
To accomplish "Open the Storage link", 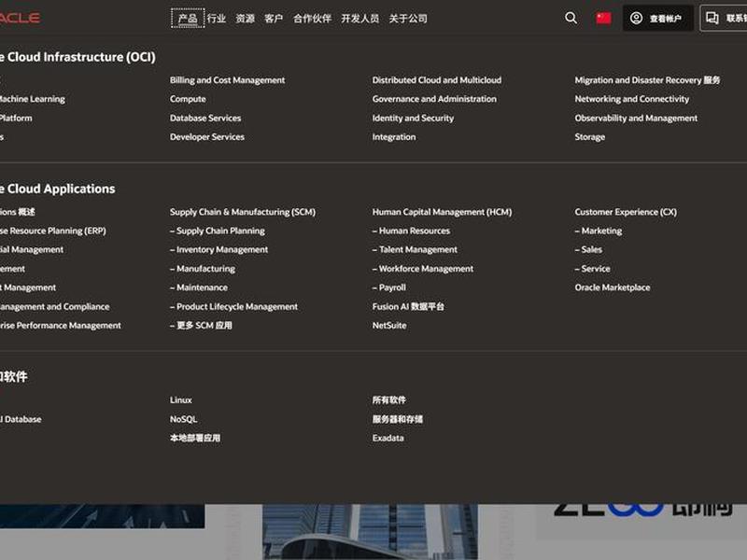I will click(590, 136).
